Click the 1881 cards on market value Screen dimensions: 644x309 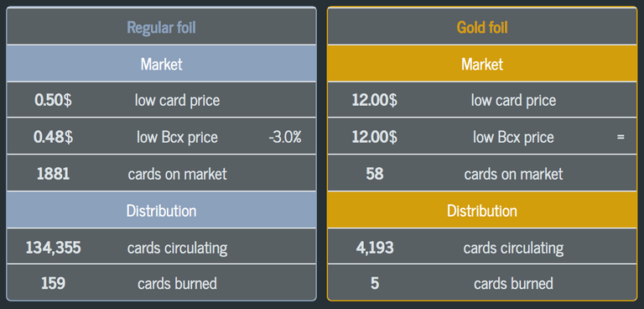(x=54, y=174)
